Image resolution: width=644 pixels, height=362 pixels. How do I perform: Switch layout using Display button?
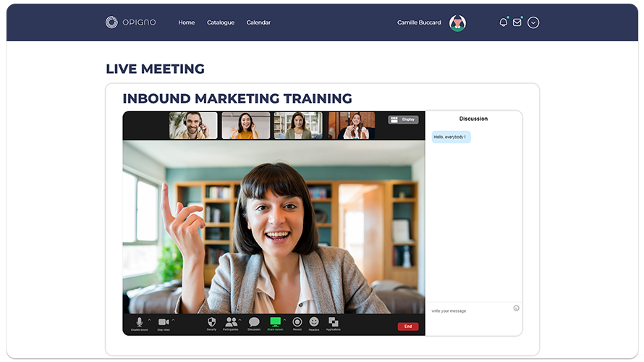[403, 119]
